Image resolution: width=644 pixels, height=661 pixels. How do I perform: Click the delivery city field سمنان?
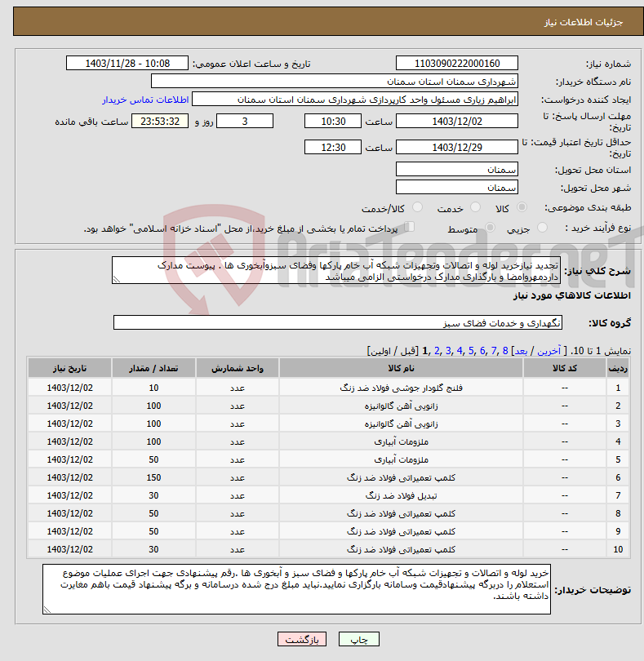pyautogui.click(x=457, y=187)
